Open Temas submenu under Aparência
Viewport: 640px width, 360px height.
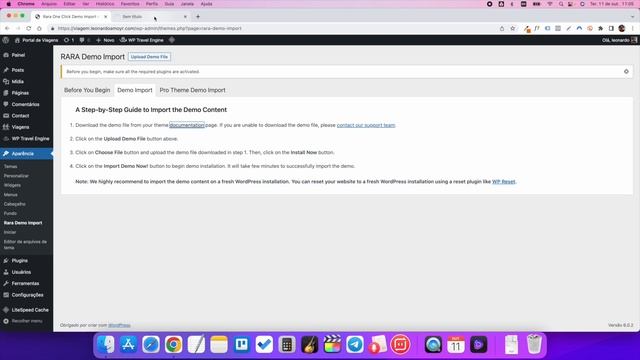click(x=11, y=167)
